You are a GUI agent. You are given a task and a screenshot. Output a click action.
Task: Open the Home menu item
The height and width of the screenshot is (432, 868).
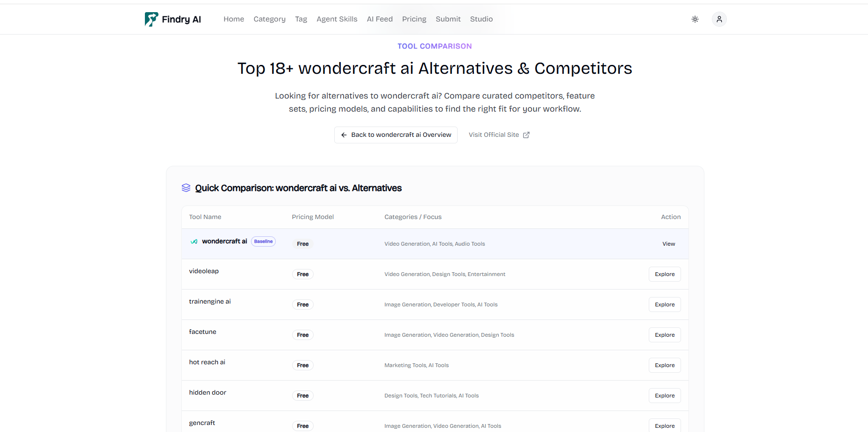tap(234, 19)
